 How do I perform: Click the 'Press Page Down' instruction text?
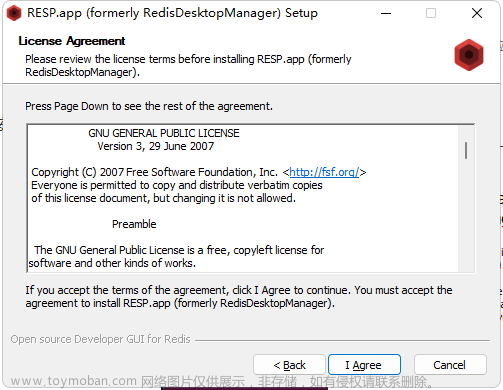149,106
